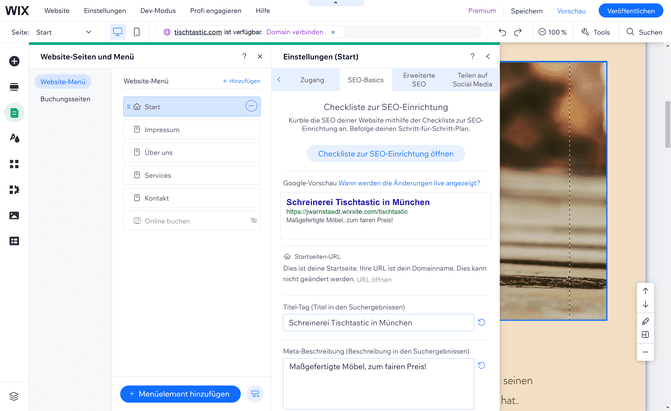Open more options dots on canvas toolbar
This screenshot has height=411, width=671.
click(x=645, y=352)
